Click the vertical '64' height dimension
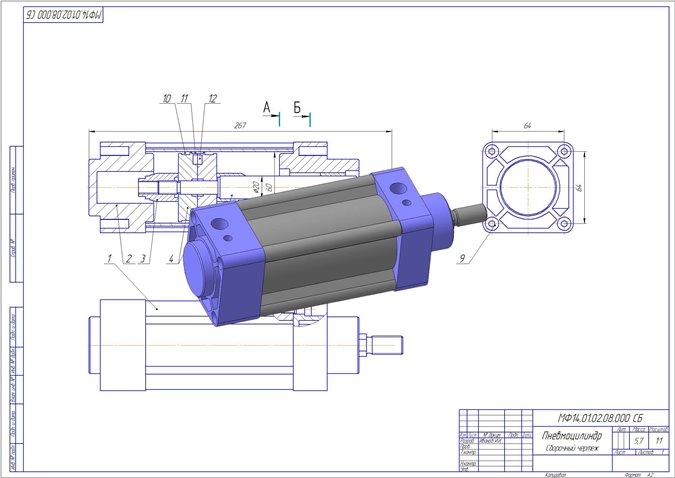The height and width of the screenshot is (478, 675). [x=579, y=187]
